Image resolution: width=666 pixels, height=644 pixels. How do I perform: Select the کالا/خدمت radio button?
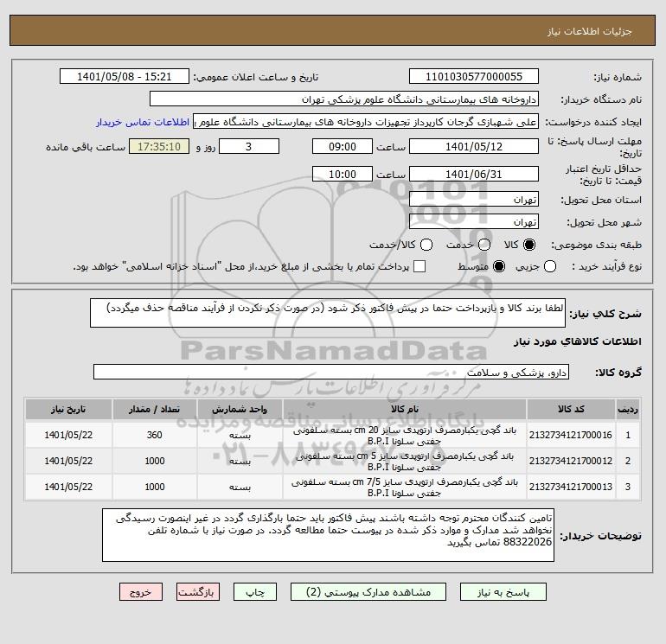click(x=426, y=245)
